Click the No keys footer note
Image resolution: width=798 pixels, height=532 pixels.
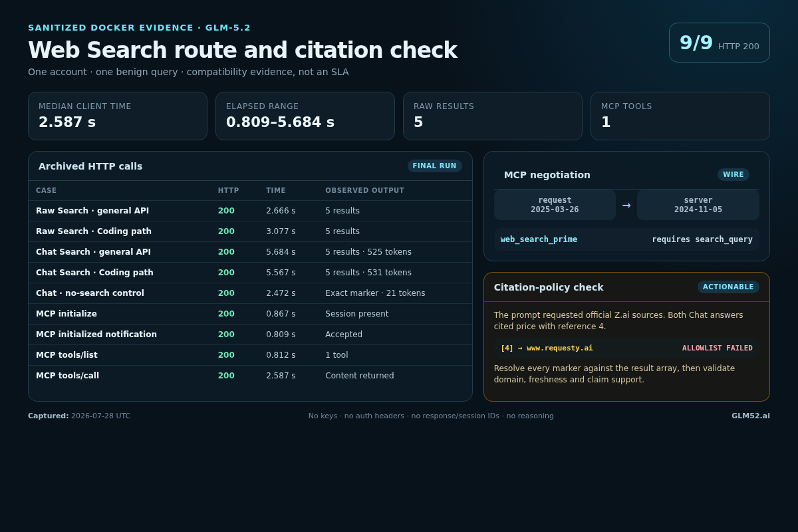431,416
